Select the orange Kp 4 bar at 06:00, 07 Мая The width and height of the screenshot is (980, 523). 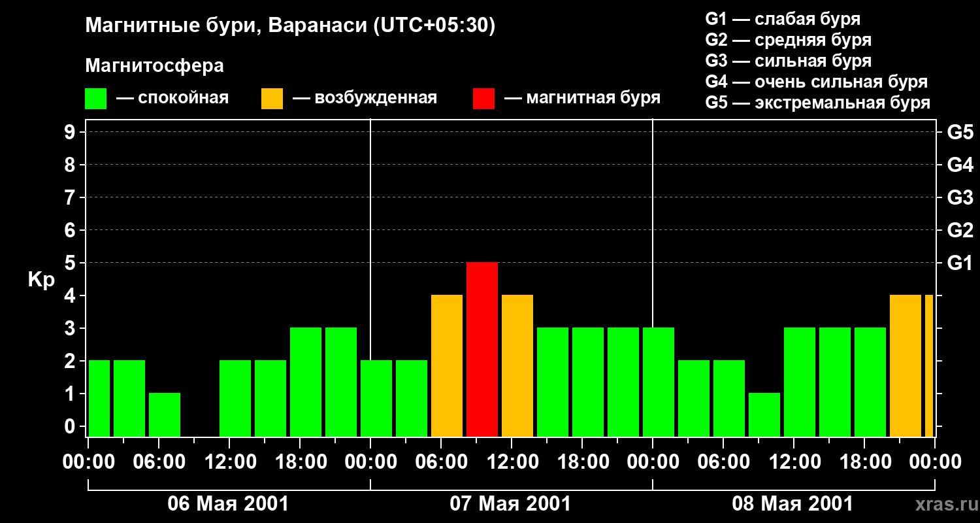point(447,365)
